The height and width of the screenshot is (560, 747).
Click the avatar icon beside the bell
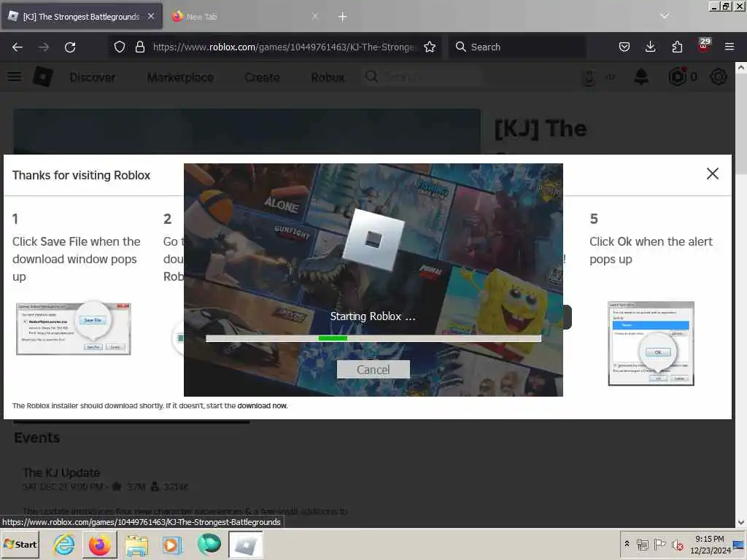[x=589, y=77]
